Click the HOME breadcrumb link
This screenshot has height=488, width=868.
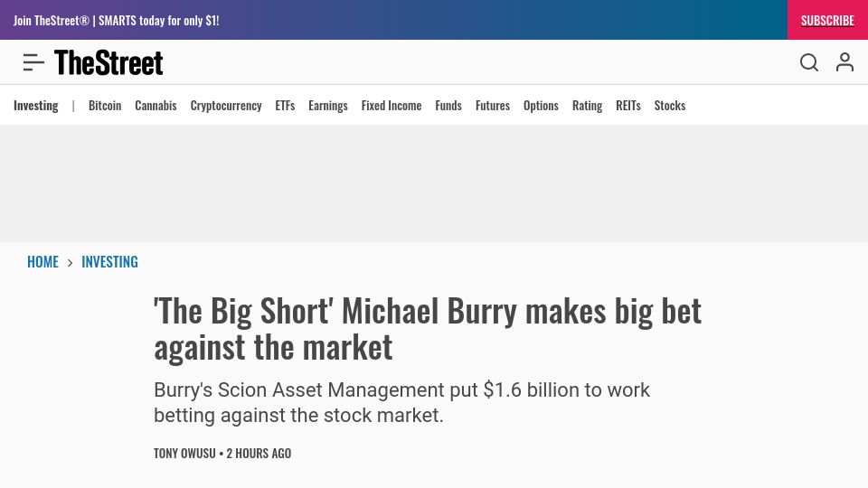point(42,262)
